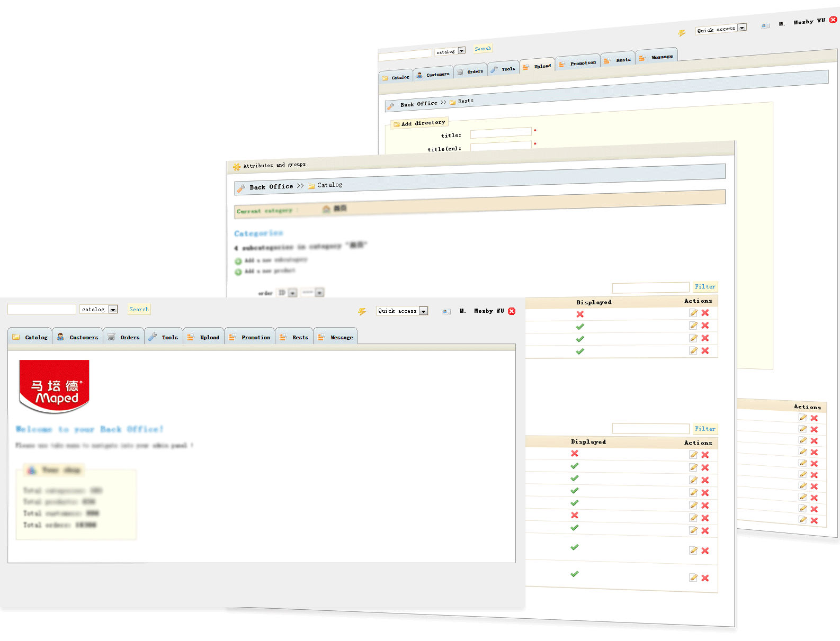Click the Filter button above the upper Displayed table
The height and width of the screenshot is (641, 840).
point(705,287)
